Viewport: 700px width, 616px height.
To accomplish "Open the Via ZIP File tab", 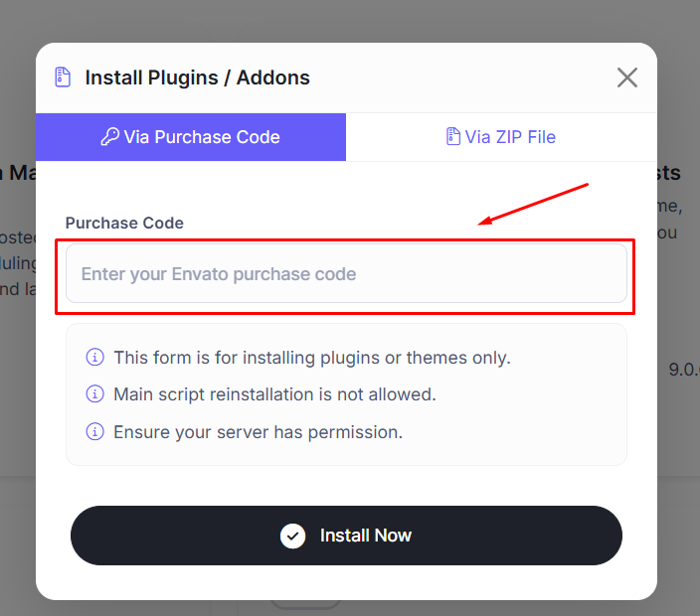I will pyautogui.click(x=501, y=137).
